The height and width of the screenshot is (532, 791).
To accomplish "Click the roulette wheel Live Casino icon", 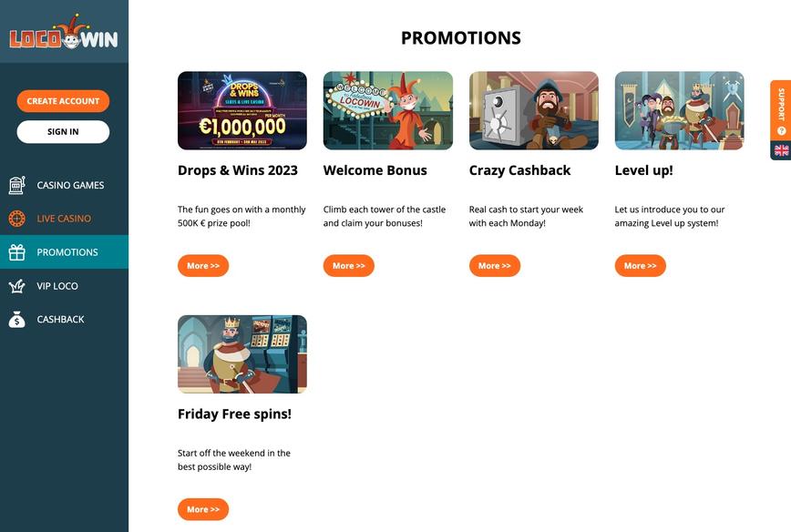I will pyautogui.click(x=16, y=218).
